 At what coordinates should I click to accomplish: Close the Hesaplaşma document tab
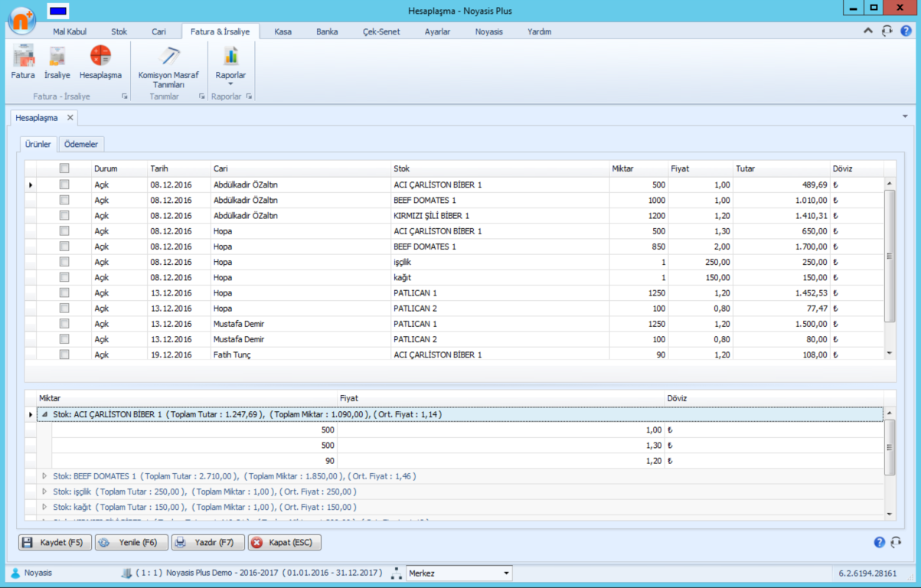pyautogui.click(x=70, y=118)
